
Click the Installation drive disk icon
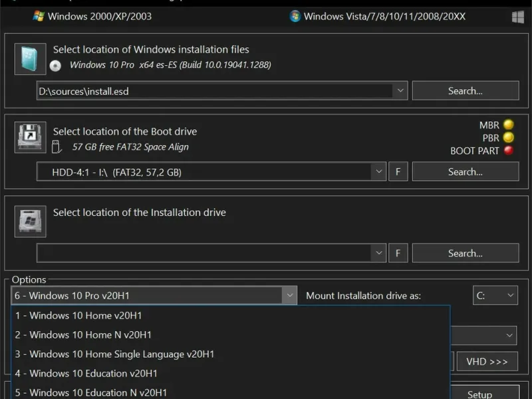[x=30, y=221]
